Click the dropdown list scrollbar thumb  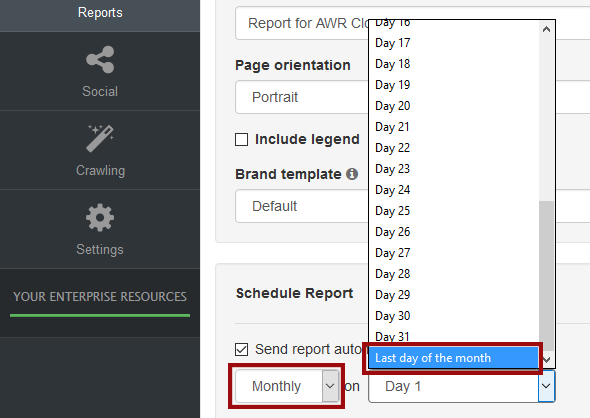pyautogui.click(x=546, y=276)
